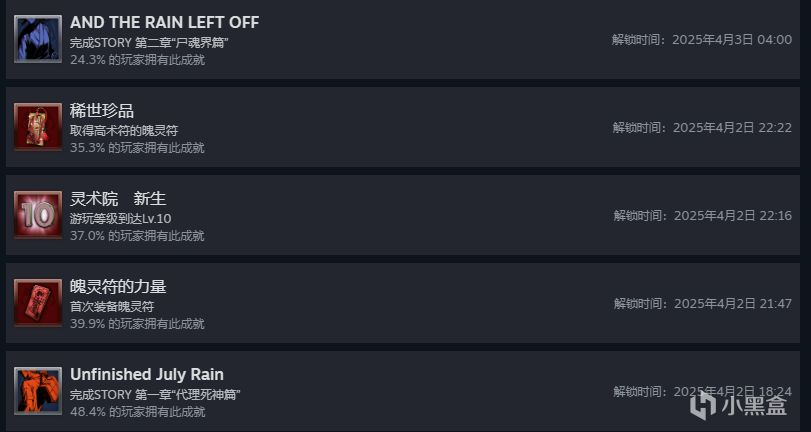Click the Unfinished July Rain achievement icon
811x432 pixels.
tap(38, 391)
